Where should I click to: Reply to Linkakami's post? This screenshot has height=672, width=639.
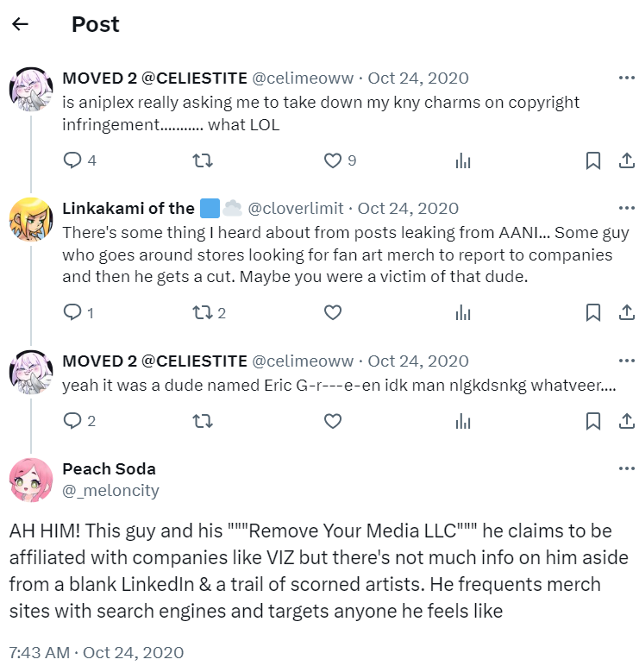73,312
